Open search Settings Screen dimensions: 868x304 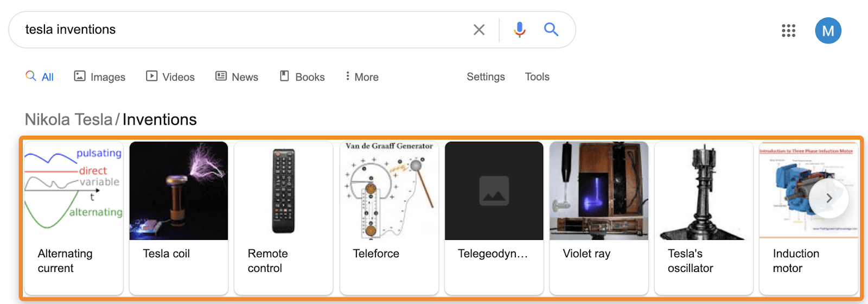click(x=486, y=77)
